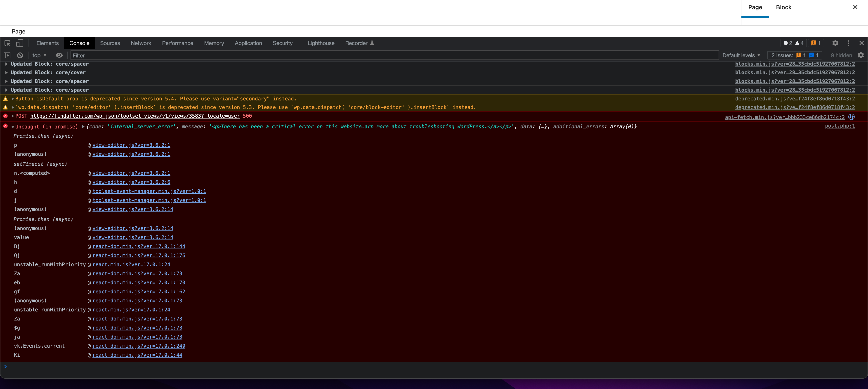Select the Console tab

[80, 43]
